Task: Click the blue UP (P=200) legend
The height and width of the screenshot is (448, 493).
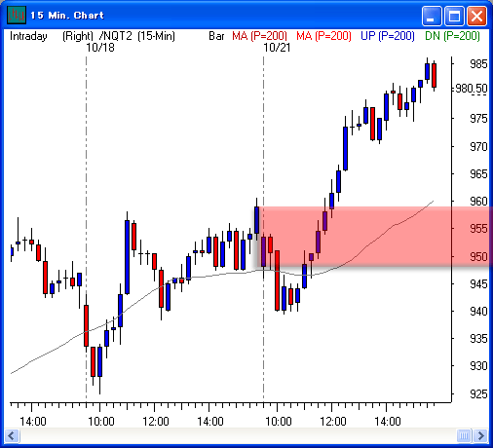Action: click(x=388, y=36)
